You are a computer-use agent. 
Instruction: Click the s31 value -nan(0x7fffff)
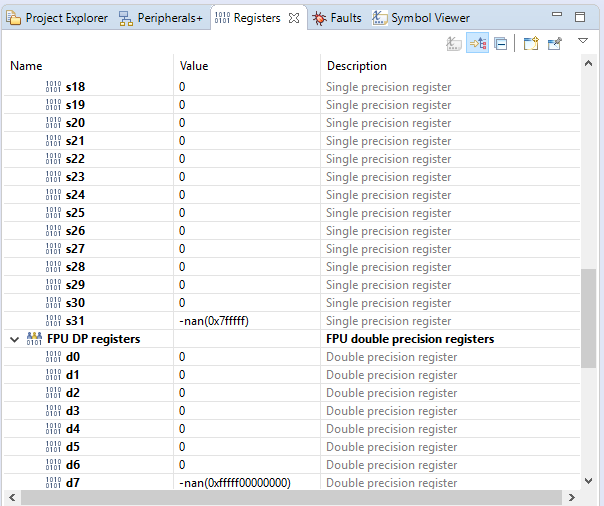click(x=214, y=321)
